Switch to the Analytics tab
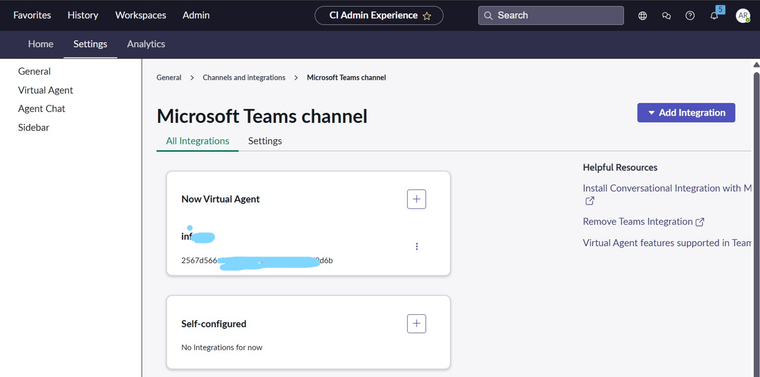Viewport: 760px width, 377px height. coord(146,44)
